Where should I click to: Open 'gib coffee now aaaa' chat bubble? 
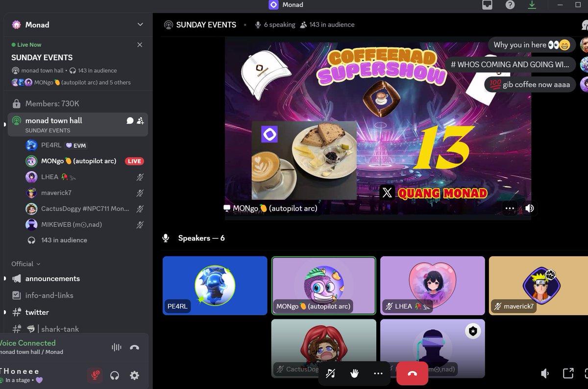[530, 84]
